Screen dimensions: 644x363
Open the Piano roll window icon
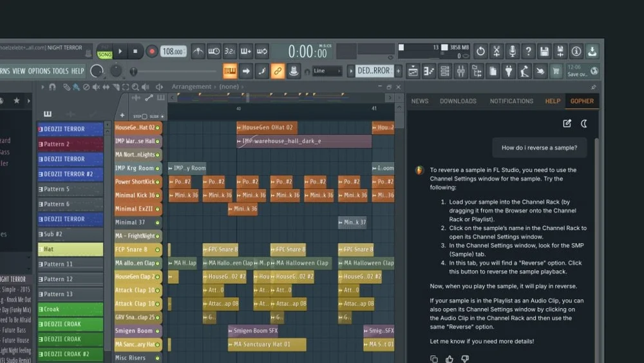pyautogui.click(x=429, y=71)
